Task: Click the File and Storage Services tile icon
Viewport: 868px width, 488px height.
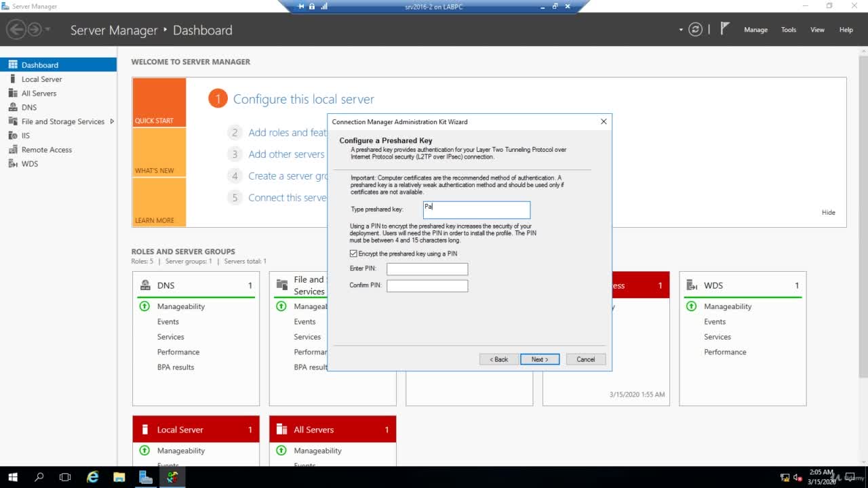Action: [282, 285]
